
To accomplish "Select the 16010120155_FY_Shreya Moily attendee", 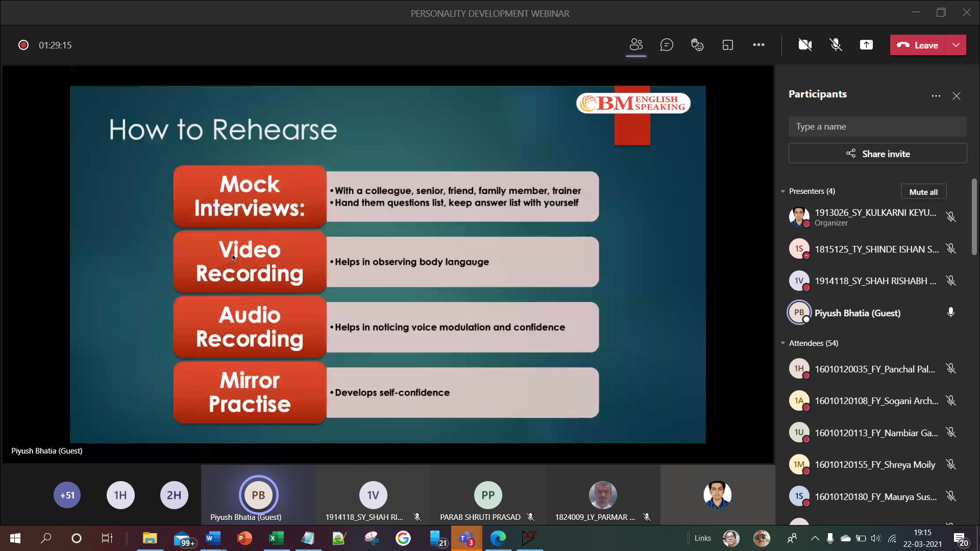I will [x=875, y=464].
